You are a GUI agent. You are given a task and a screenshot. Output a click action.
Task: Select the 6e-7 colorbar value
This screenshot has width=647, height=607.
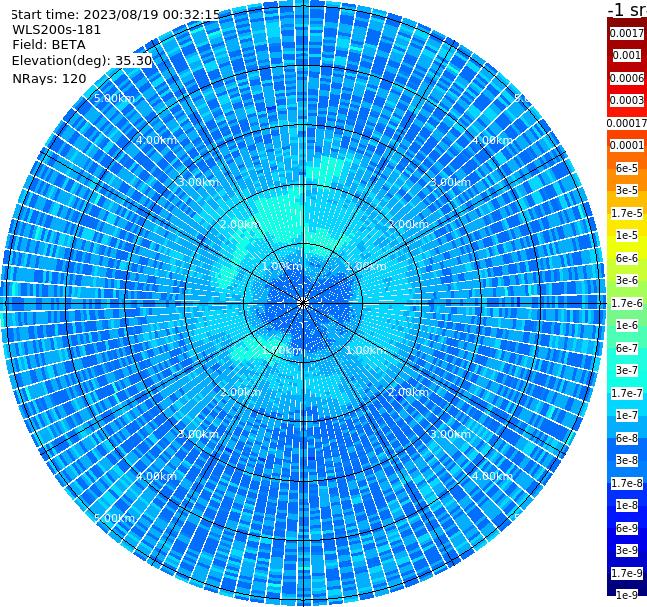(627, 348)
